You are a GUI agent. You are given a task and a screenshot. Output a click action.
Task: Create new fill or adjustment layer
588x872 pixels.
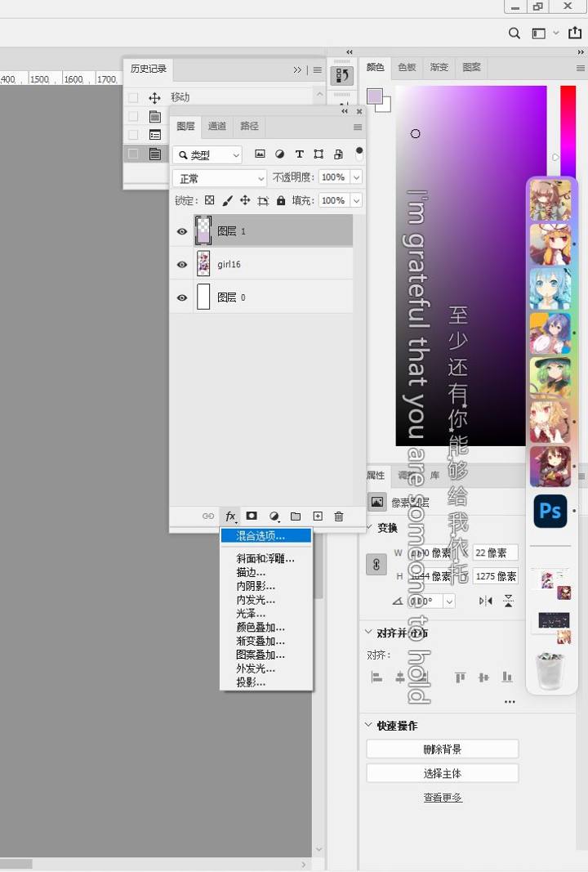274,516
